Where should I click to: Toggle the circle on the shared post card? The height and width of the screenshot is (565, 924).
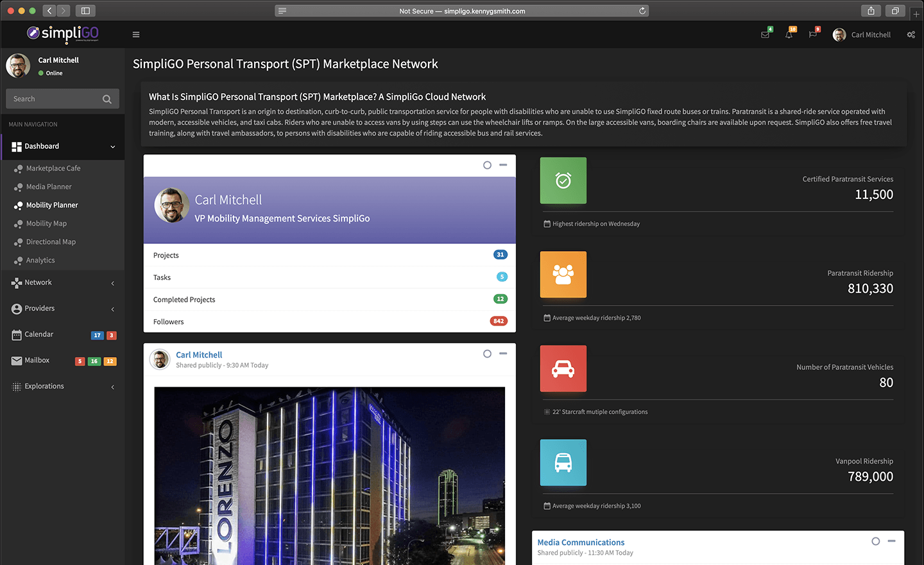[487, 354]
